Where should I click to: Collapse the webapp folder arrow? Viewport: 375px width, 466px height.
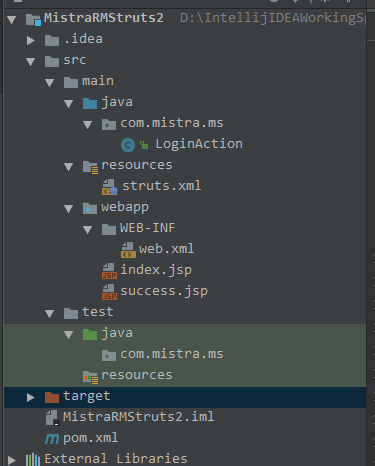pyautogui.click(x=68, y=209)
